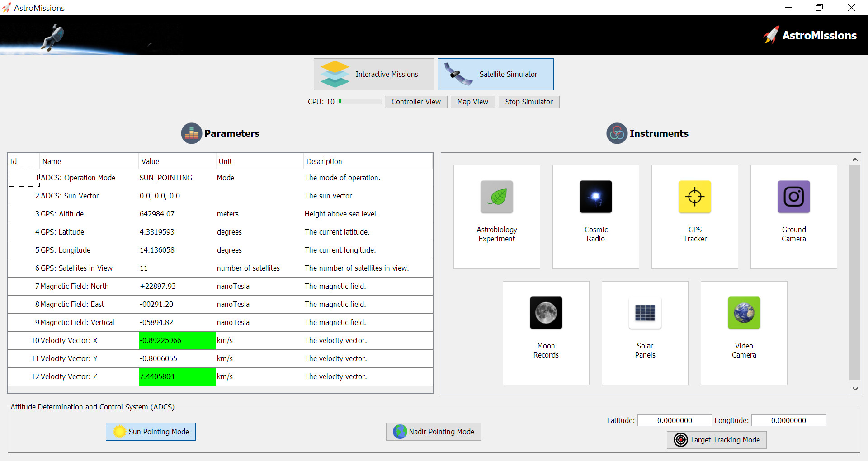Open Controller View
The width and height of the screenshot is (868, 461).
pyautogui.click(x=416, y=102)
